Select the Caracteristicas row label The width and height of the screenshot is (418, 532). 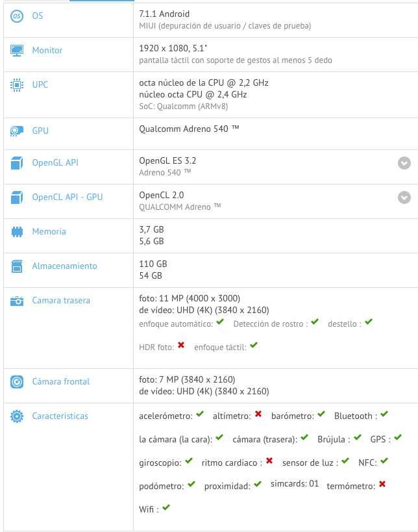(60, 416)
